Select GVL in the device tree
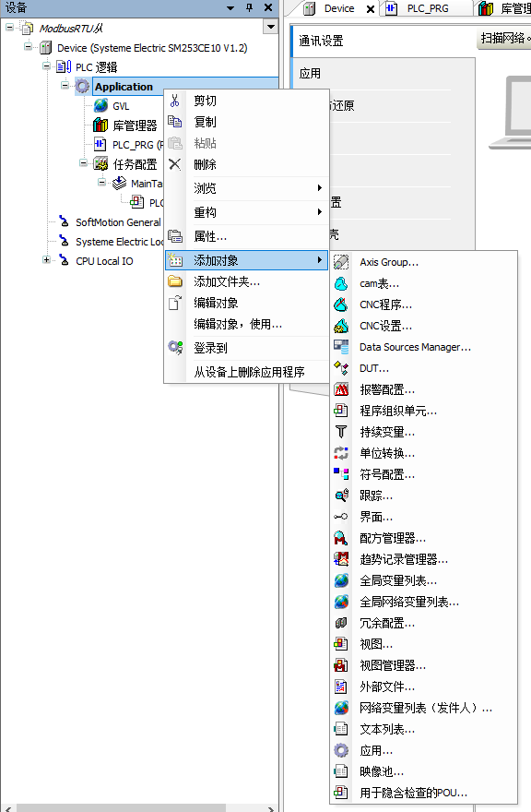 (x=121, y=106)
